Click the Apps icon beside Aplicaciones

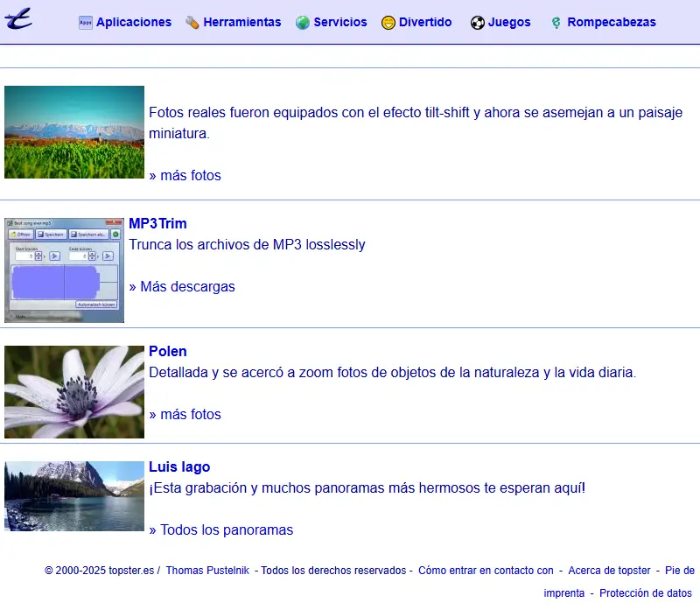(85, 23)
